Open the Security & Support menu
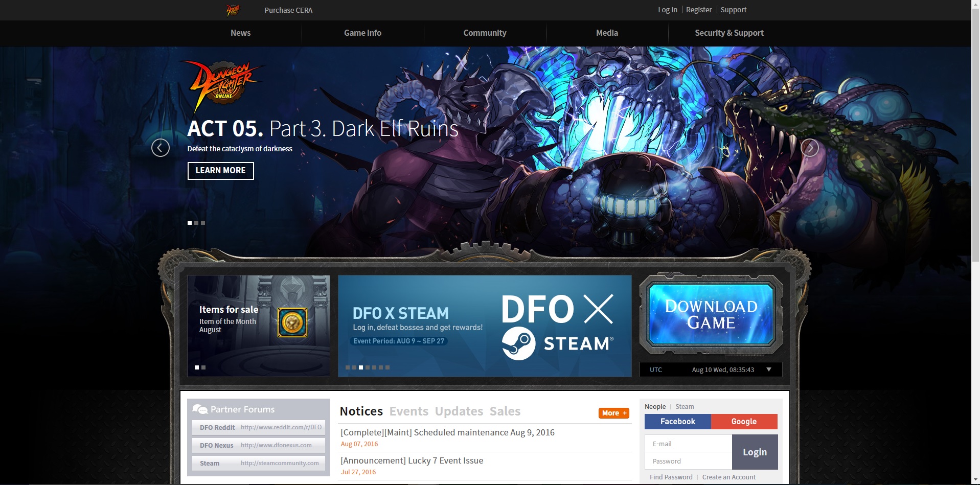The height and width of the screenshot is (485, 980). tap(729, 33)
